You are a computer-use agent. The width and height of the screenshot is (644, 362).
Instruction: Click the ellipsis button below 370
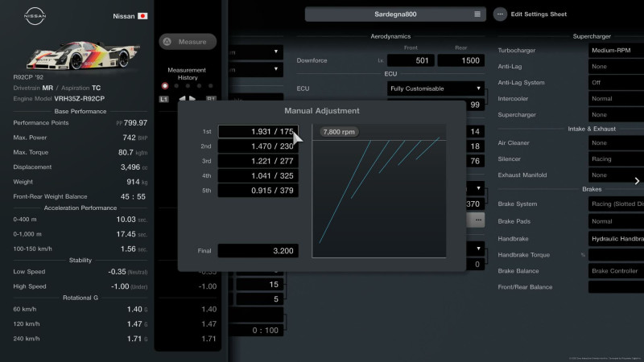[x=476, y=220]
